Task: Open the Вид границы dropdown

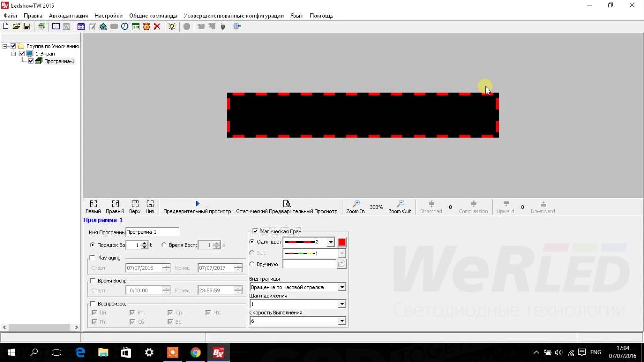Action: click(x=342, y=287)
